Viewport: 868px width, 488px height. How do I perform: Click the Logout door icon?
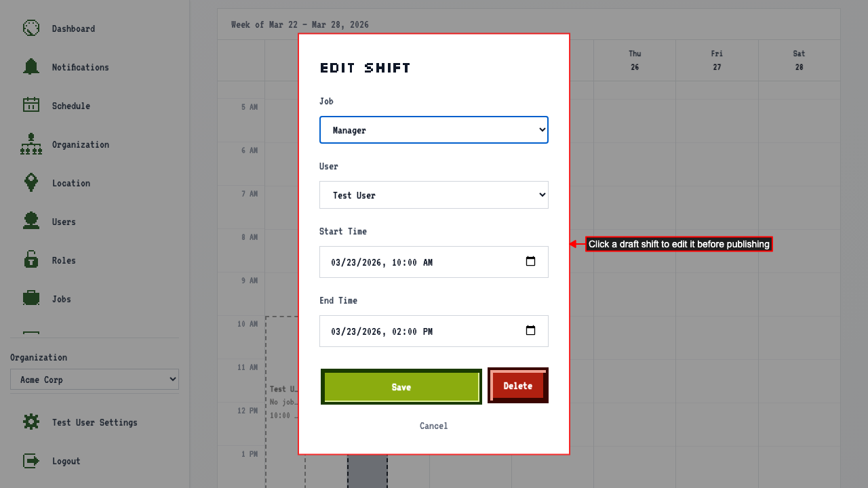31,461
